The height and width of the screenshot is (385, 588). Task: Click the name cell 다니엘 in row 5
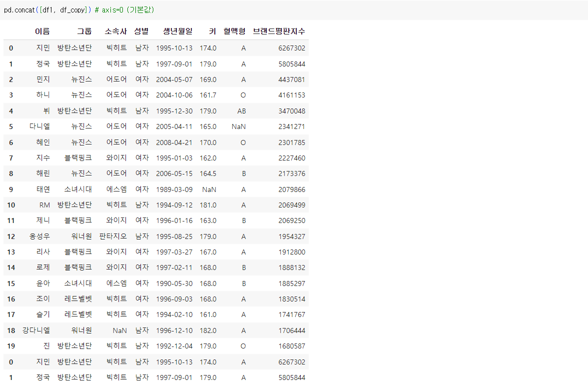pos(40,126)
